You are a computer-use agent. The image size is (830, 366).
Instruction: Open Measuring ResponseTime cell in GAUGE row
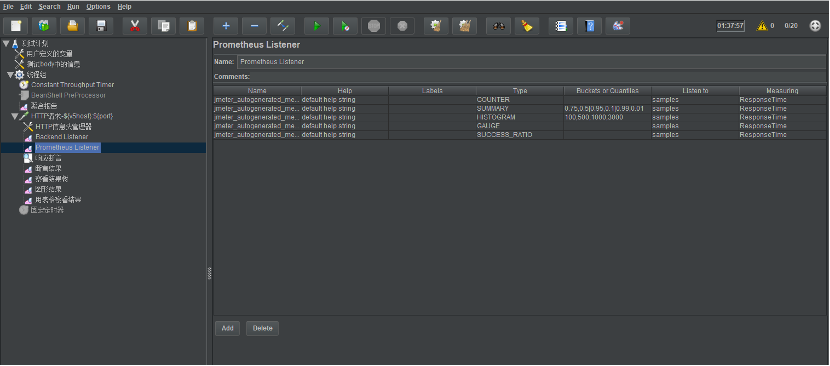point(782,126)
